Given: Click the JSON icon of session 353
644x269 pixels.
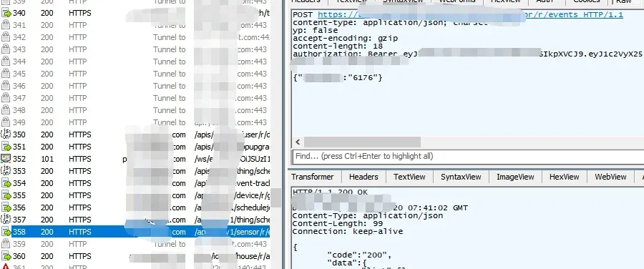Looking at the screenshot, I should point(6,171).
